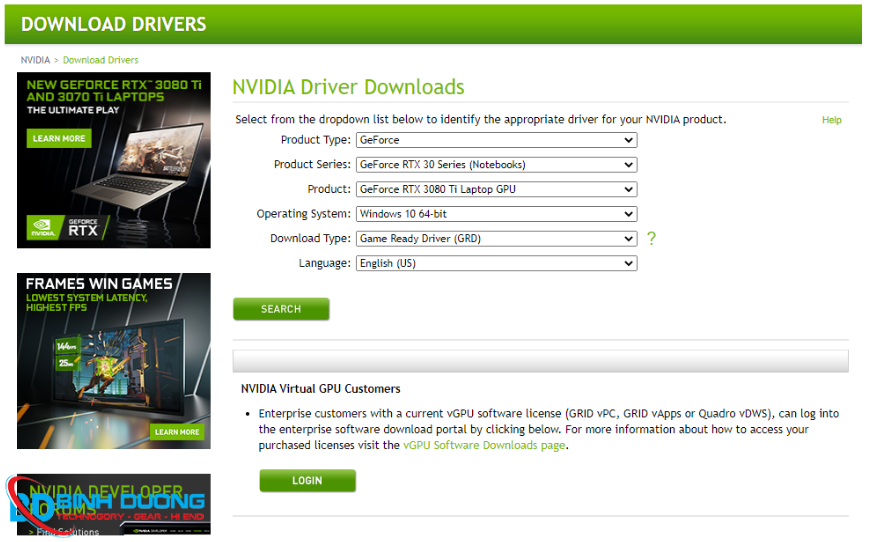Click the GeForce RTX logo in laptop ad
Screen dimensions: 869x542
pos(68,228)
